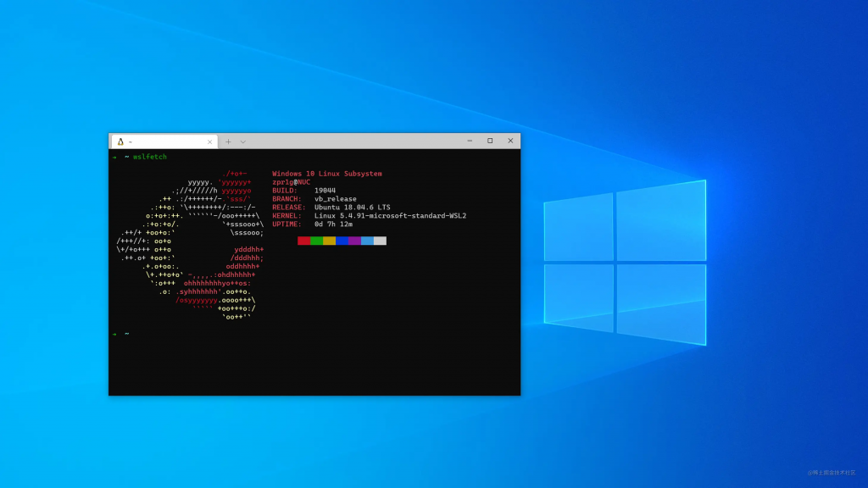Click the 'zpr1g@NUC' user host text
Image resolution: width=868 pixels, height=488 pixels.
click(292, 182)
